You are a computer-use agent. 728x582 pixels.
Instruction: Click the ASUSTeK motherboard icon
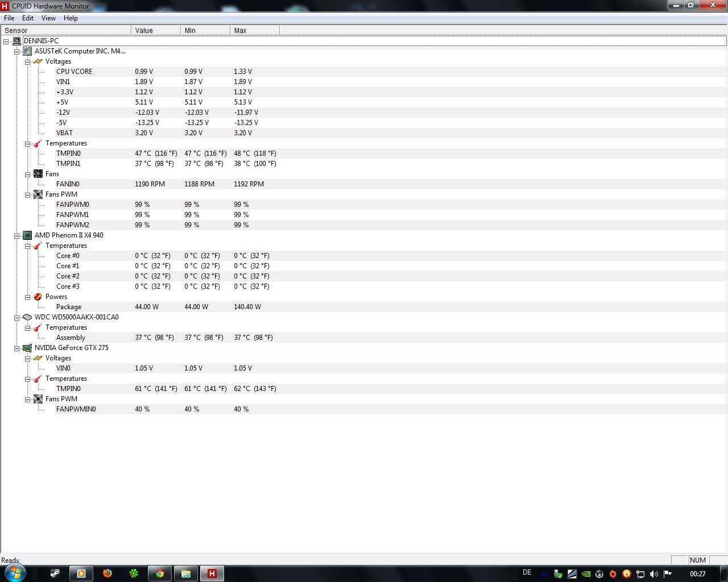[x=27, y=51]
